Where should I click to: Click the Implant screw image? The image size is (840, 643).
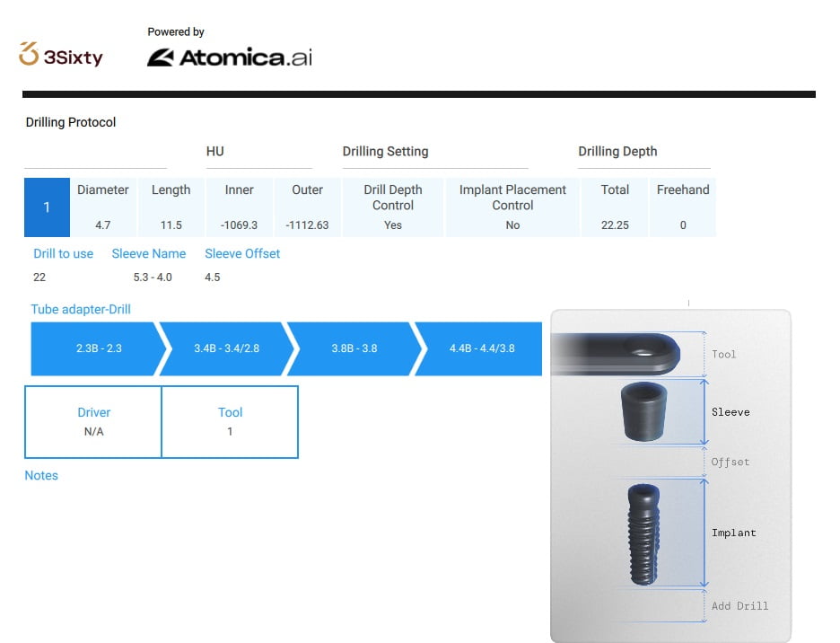point(643,533)
